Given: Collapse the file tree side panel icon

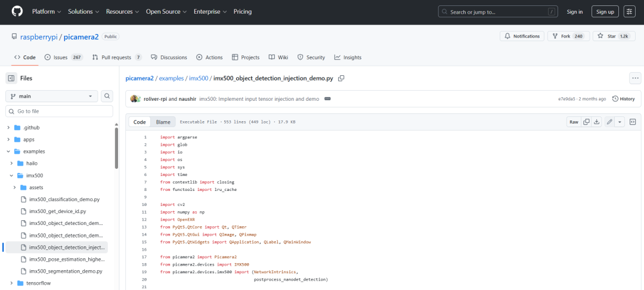Looking at the screenshot, I should pyautogui.click(x=11, y=78).
